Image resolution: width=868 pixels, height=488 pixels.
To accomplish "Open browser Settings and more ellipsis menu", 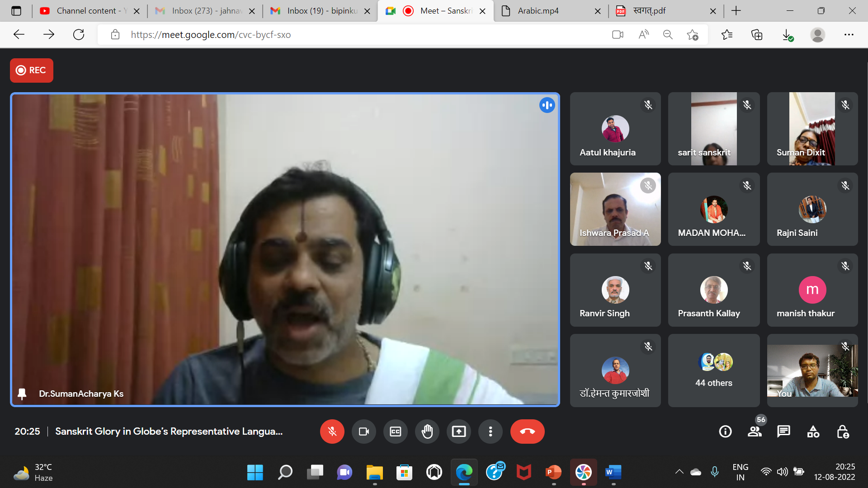I will tap(849, 35).
